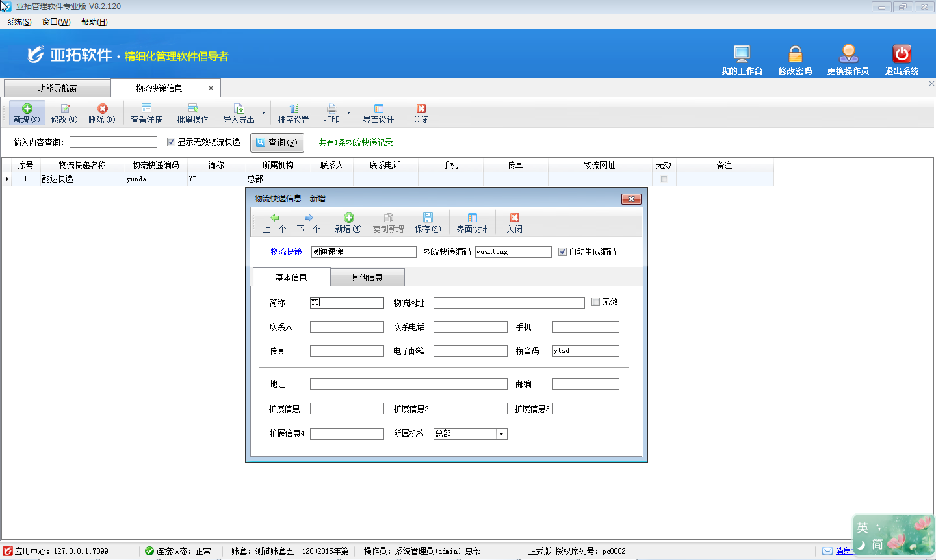Image resolution: width=936 pixels, height=560 pixels.
Task: Click the Sort Settings toolbar icon
Action: (x=293, y=108)
